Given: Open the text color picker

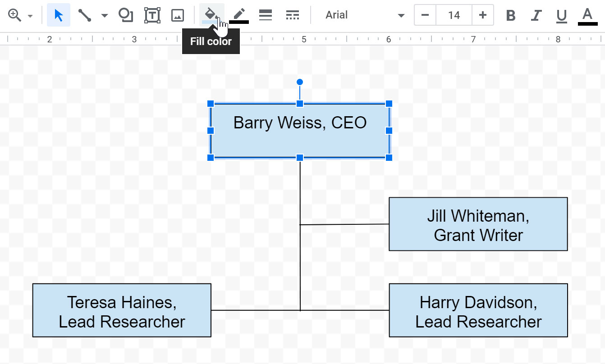Looking at the screenshot, I should tap(587, 15).
